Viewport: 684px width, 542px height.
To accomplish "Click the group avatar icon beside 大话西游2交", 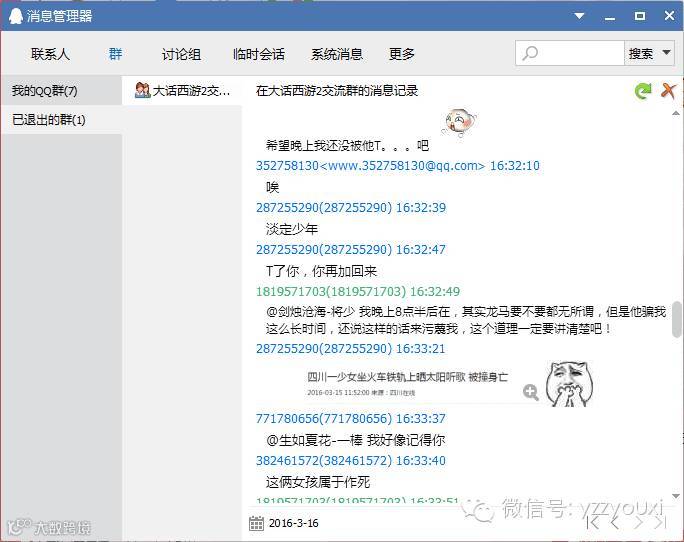I will coord(142,90).
